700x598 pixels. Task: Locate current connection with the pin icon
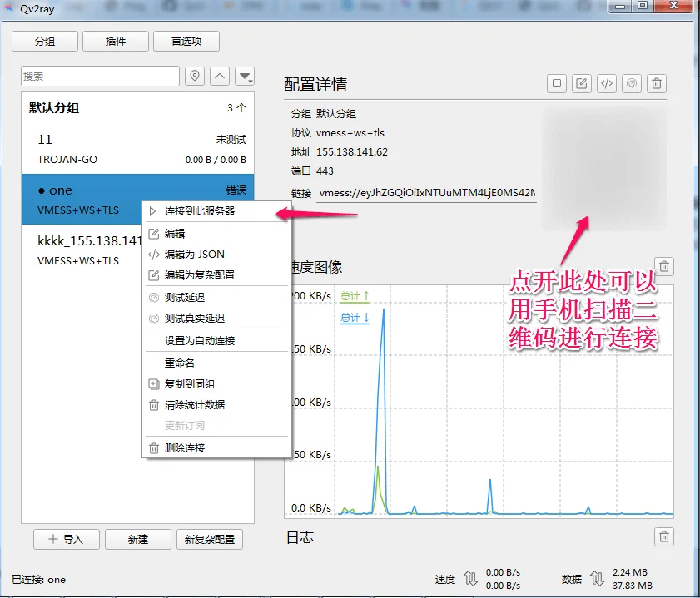(x=195, y=77)
